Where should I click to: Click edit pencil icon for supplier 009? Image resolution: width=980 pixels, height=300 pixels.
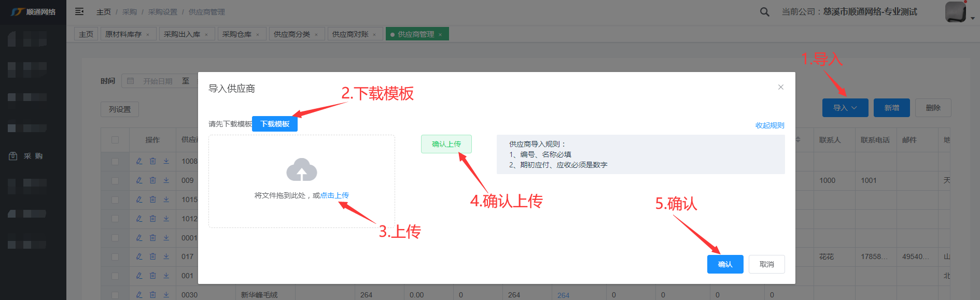point(139,180)
